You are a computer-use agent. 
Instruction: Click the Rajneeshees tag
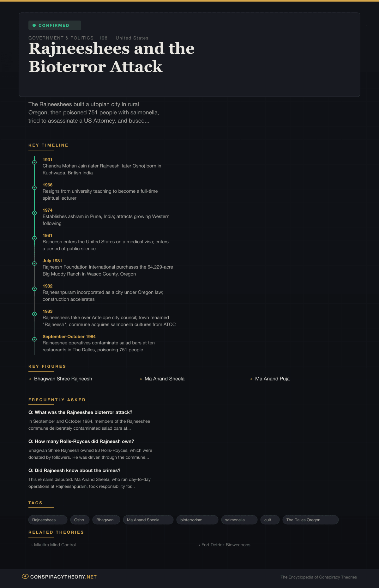(x=44, y=520)
